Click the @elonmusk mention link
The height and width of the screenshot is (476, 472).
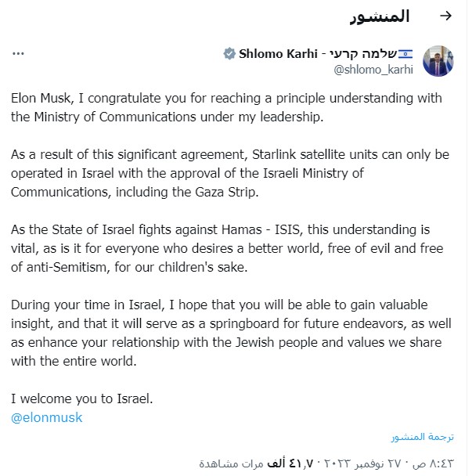point(46,417)
